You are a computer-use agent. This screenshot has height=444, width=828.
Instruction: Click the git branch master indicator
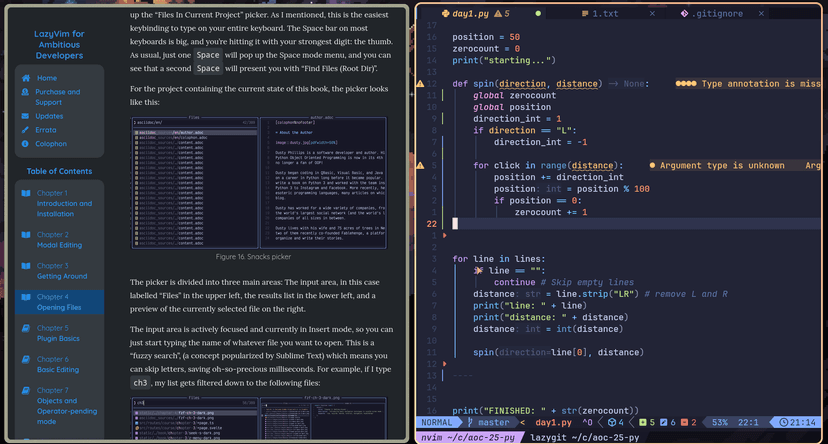click(x=491, y=423)
